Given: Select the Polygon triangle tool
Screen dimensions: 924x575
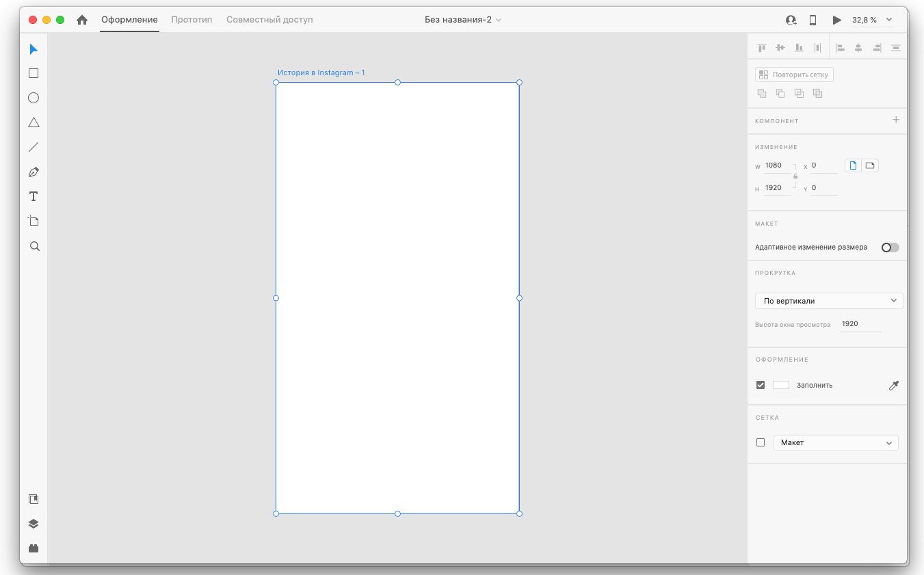Looking at the screenshot, I should pos(34,123).
